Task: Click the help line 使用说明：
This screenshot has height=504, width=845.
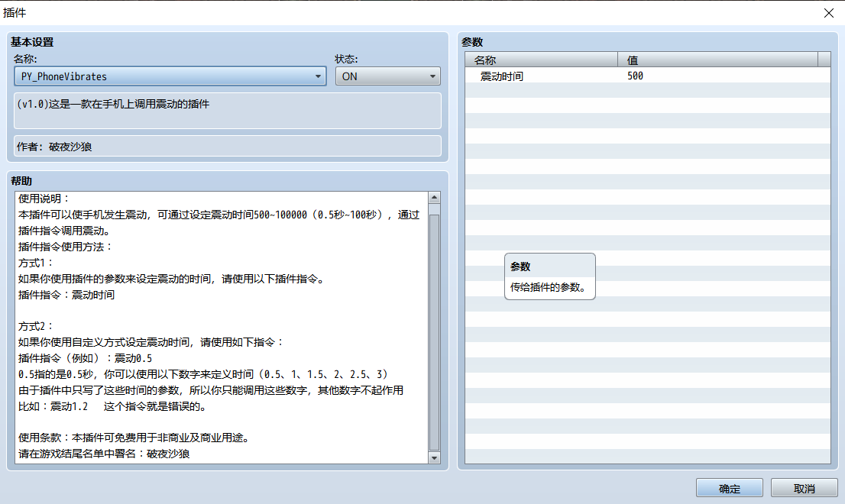Action: (45, 199)
